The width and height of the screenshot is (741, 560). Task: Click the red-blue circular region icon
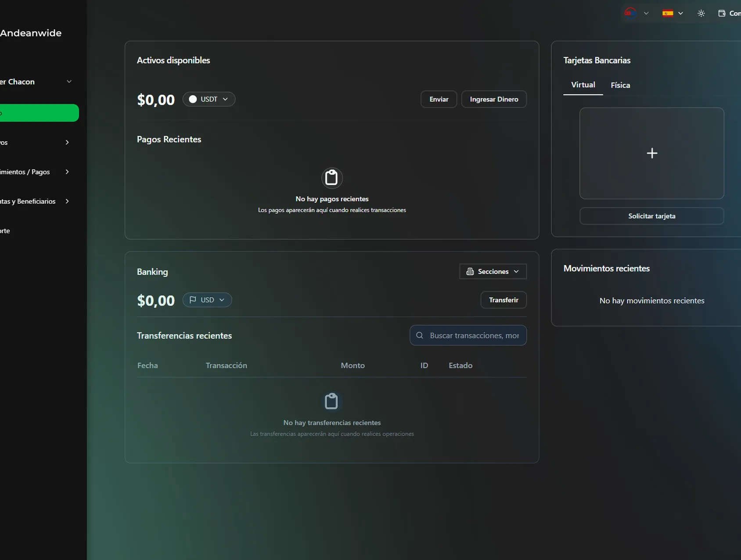coord(630,13)
